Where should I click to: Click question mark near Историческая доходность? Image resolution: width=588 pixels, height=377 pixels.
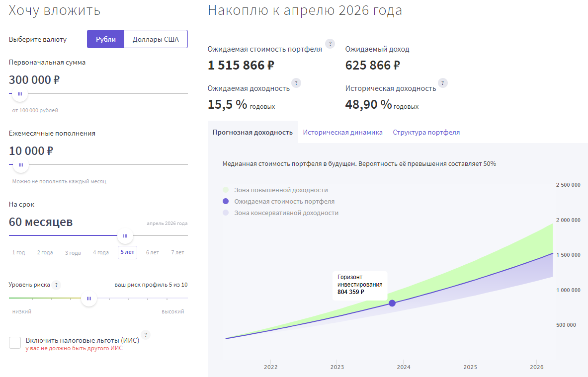[442, 83]
